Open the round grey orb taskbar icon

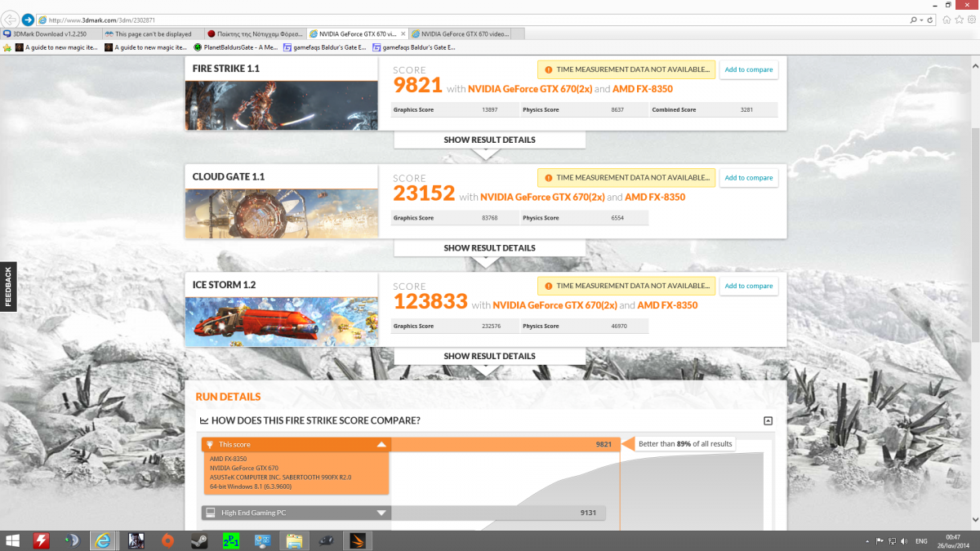(x=72, y=540)
